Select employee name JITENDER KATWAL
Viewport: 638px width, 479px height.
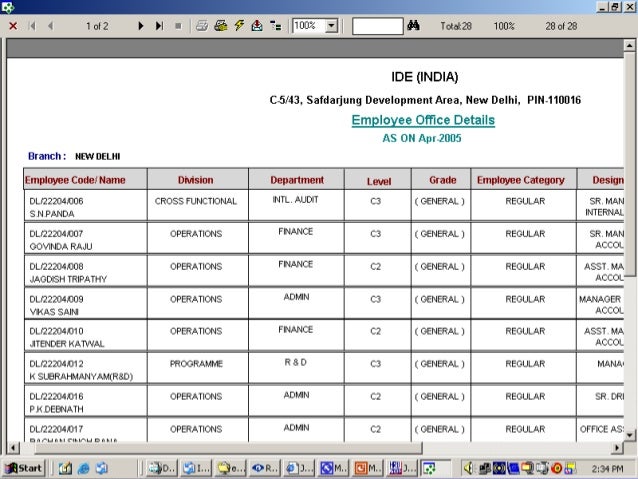pyautogui.click(x=67, y=344)
